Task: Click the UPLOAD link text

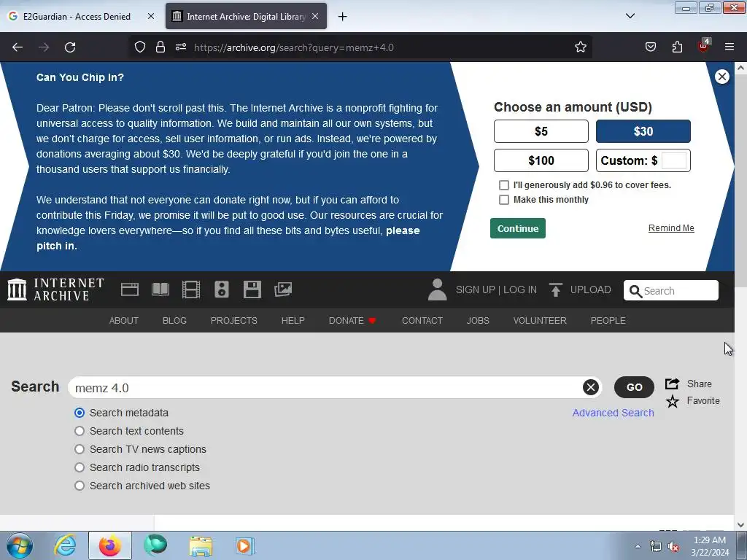Action: click(x=591, y=289)
